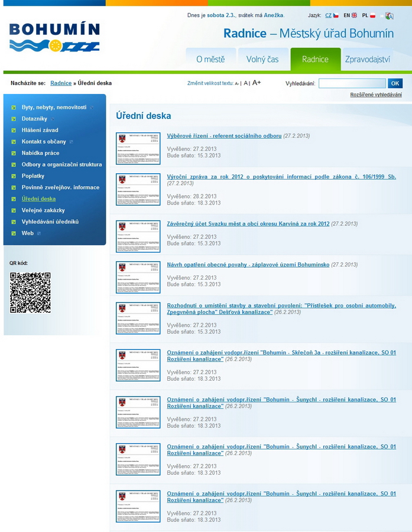Open the translate icon next to PL
The height and width of the screenshot is (532, 412).
pyautogui.click(x=390, y=15)
